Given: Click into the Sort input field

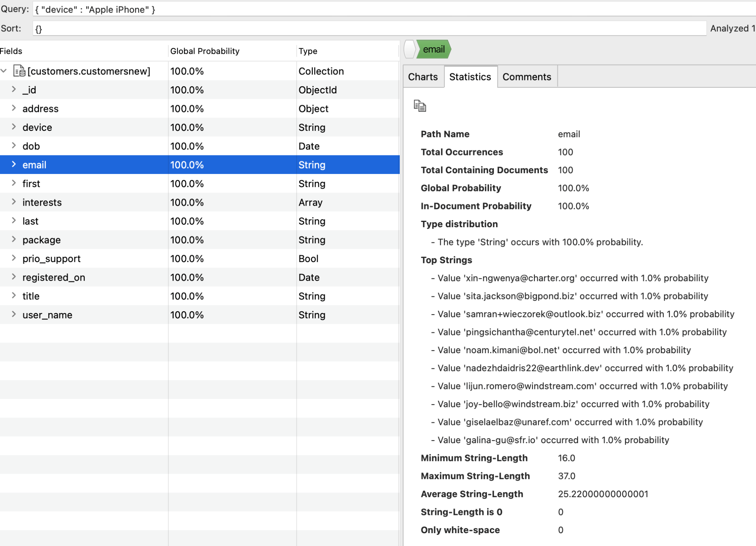Looking at the screenshot, I should (x=369, y=28).
